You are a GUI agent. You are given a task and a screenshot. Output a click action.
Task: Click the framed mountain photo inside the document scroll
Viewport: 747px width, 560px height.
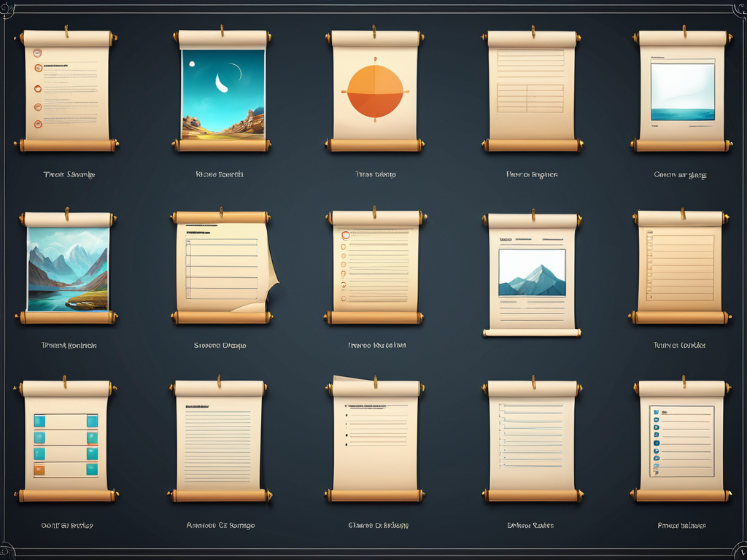point(532,272)
